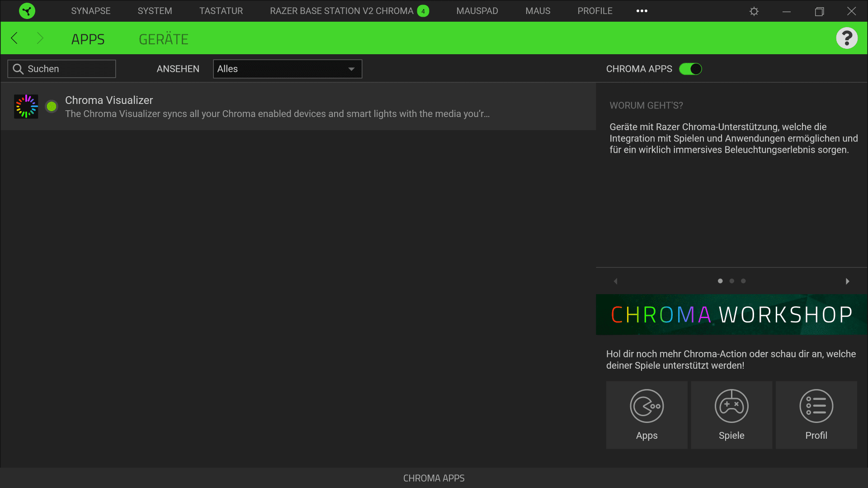Screen dimensions: 868x488
Task: Open Razer Base Station V2 Chroma tab
Action: 342,11
